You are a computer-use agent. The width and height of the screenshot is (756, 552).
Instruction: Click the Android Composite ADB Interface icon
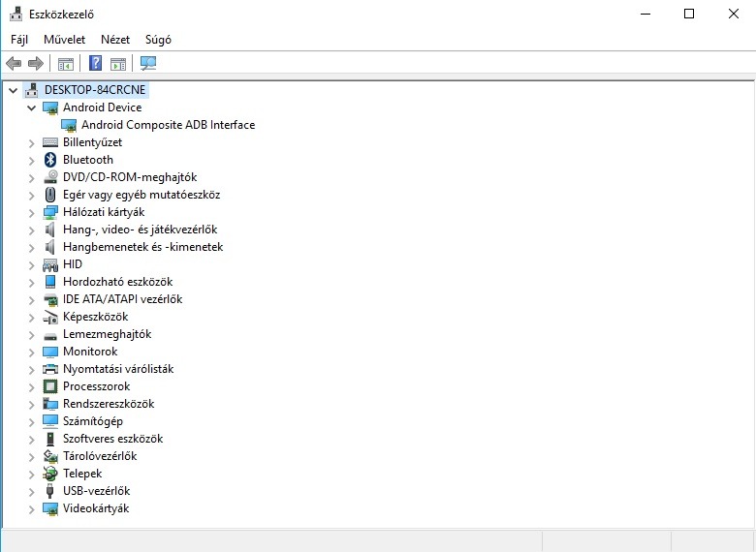click(69, 125)
